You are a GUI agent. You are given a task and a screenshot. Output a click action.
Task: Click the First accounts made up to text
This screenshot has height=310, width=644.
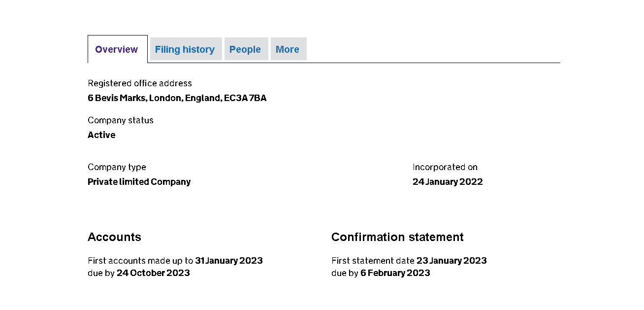pos(140,261)
